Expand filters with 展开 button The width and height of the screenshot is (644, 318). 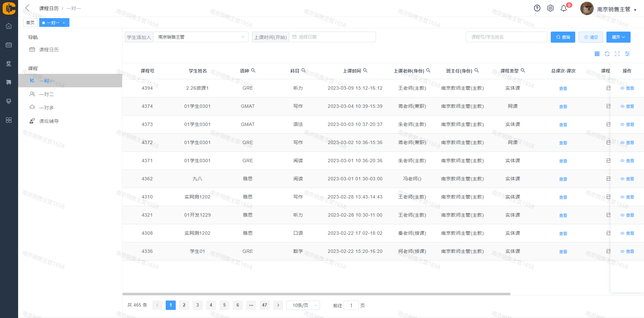point(618,37)
